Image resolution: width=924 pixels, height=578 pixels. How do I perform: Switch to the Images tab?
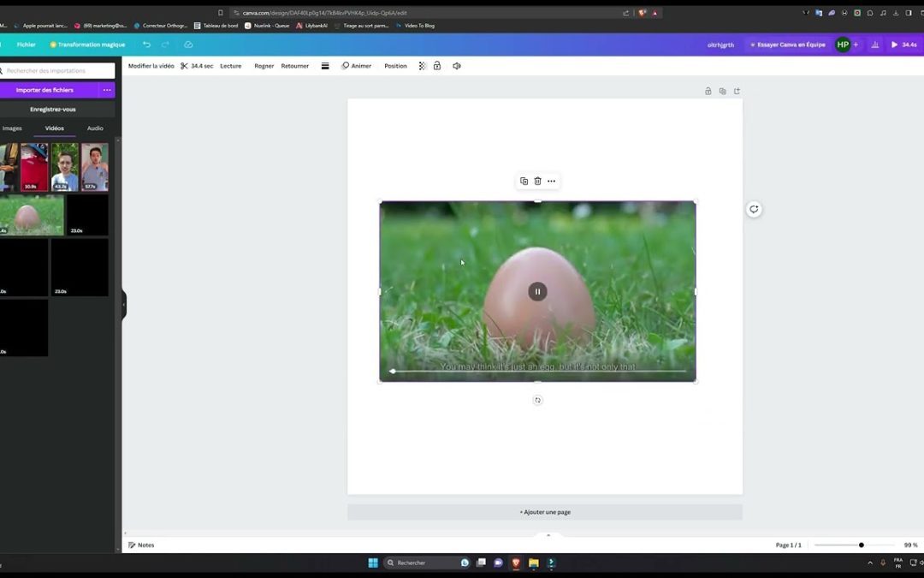coord(12,128)
